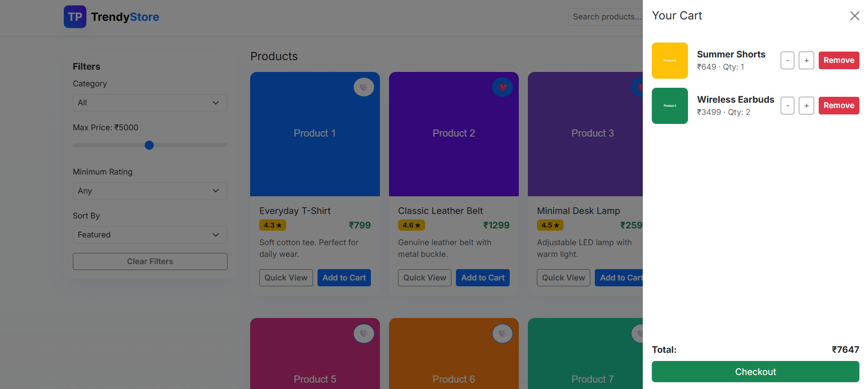Screen dimensions: 868x389
Task: Increase Wireless Earbuds quantity with plus
Action: (x=806, y=106)
